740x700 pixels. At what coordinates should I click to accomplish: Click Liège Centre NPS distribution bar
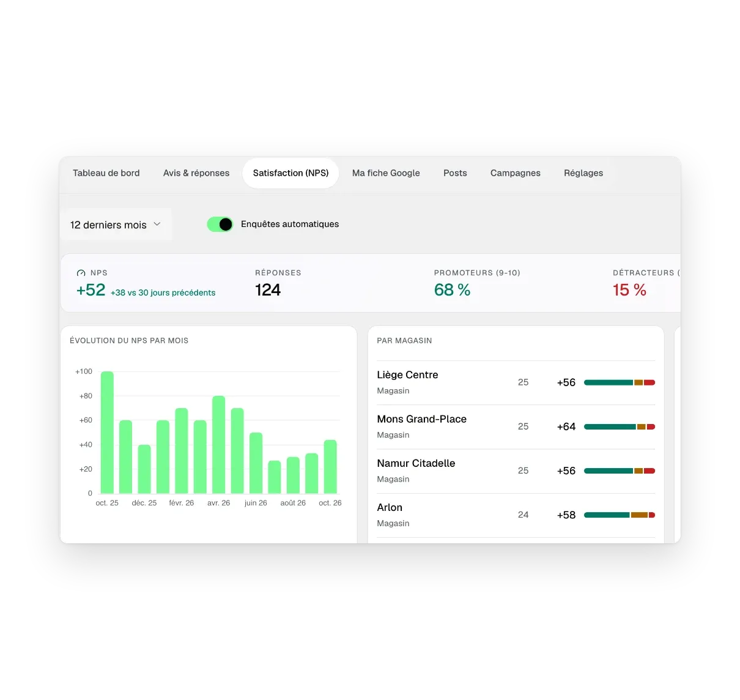(x=620, y=382)
